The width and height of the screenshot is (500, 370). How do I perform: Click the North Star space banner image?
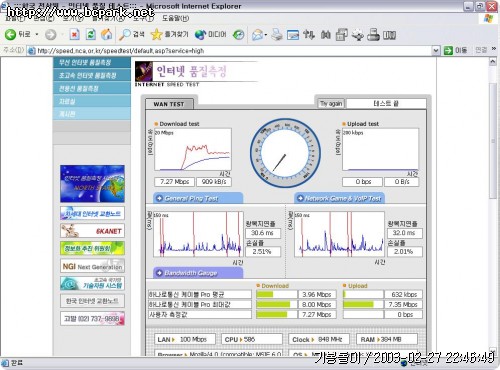(92, 184)
